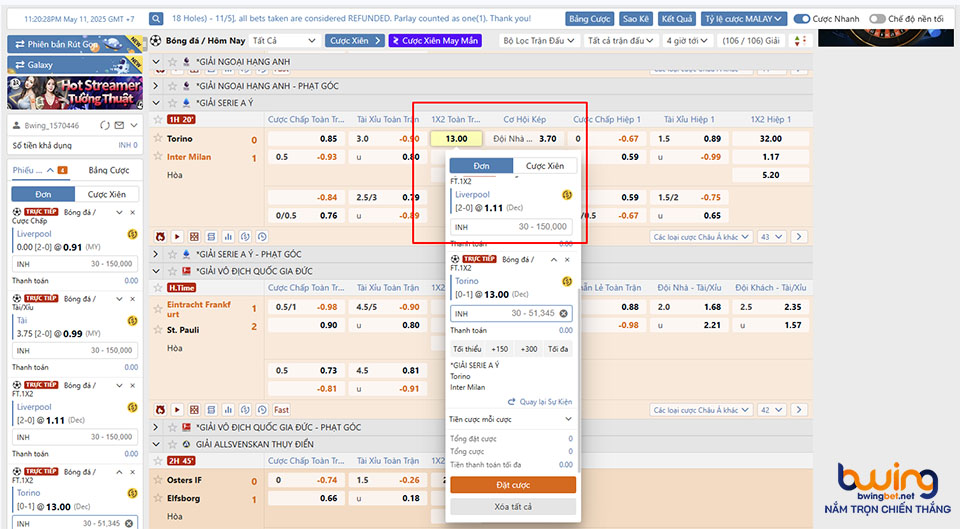
Task: Favorite the Torino team with its star icon
Action: (158, 139)
